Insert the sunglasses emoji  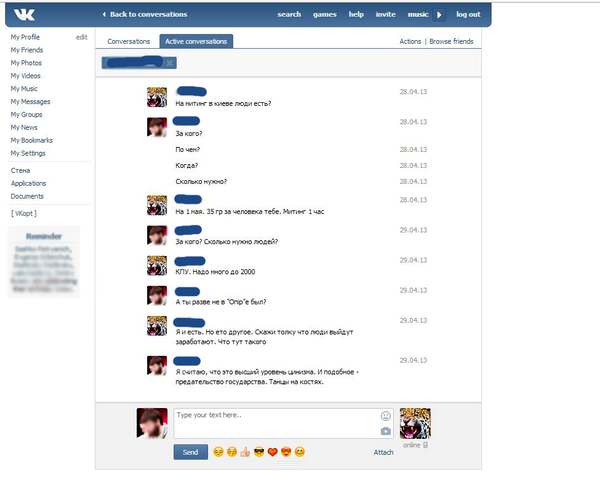pyautogui.click(x=258, y=452)
